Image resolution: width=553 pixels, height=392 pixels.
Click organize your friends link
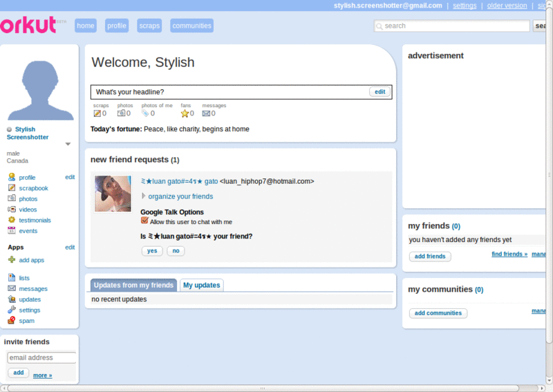pyautogui.click(x=180, y=196)
